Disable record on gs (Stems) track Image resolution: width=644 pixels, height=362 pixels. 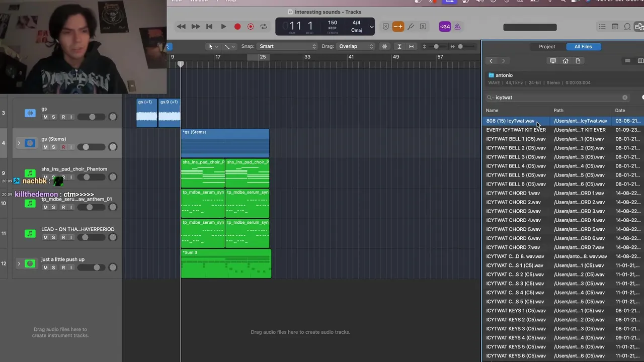click(x=63, y=147)
